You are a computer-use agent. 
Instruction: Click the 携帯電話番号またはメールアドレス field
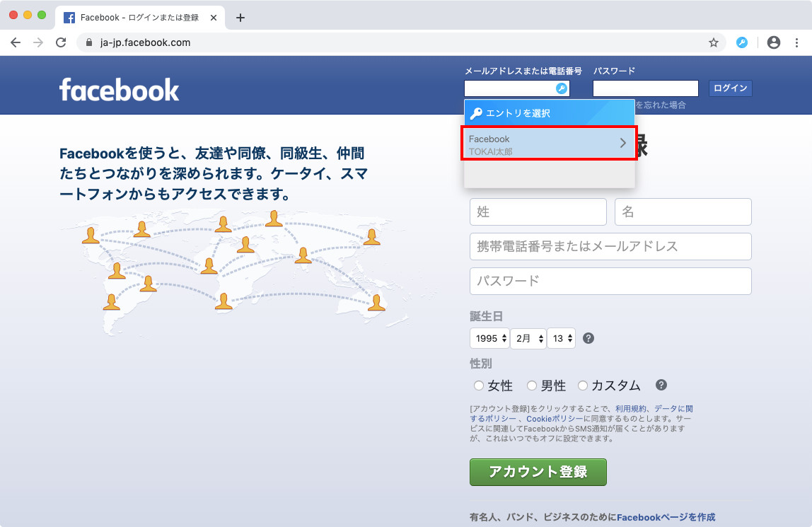(610, 246)
